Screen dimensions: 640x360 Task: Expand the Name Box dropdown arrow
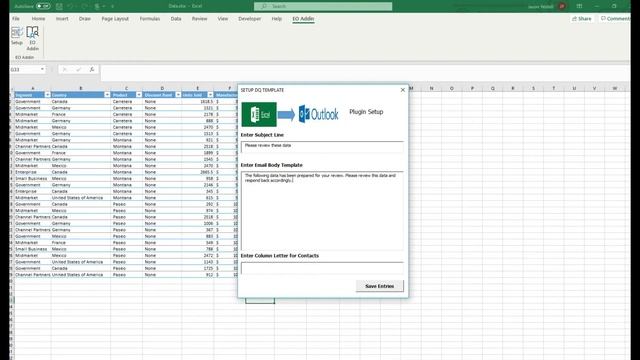[x=42, y=69]
